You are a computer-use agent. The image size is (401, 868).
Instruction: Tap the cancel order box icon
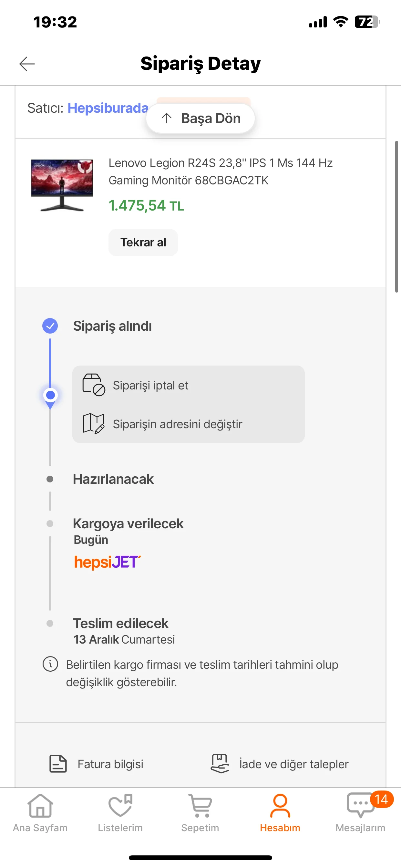click(x=94, y=385)
